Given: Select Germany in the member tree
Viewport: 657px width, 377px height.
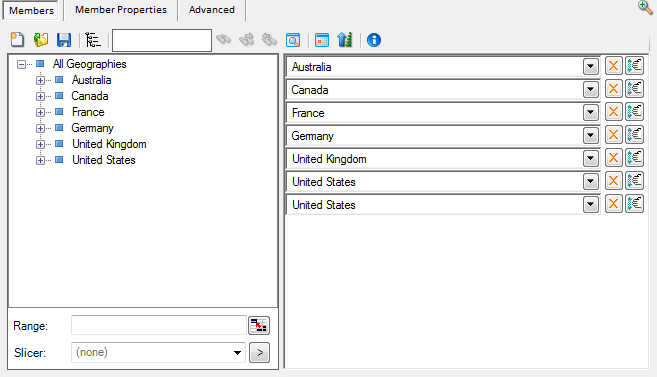Looking at the screenshot, I should (92, 128).
